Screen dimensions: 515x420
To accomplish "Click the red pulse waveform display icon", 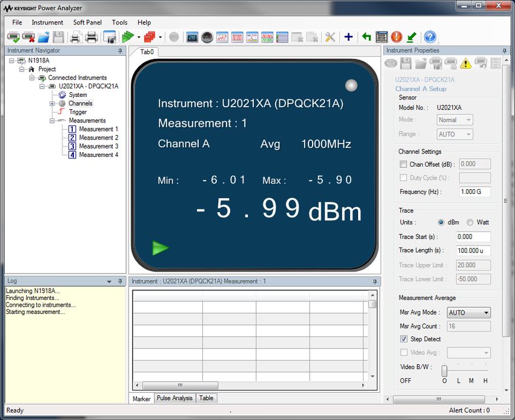I will coord(237,38).
